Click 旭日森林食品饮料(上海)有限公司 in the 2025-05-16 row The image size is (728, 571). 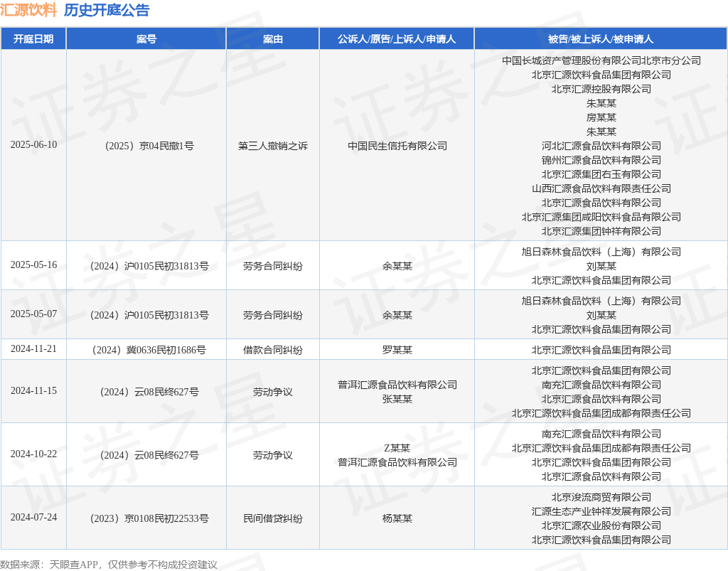click(x=601, y=252)
